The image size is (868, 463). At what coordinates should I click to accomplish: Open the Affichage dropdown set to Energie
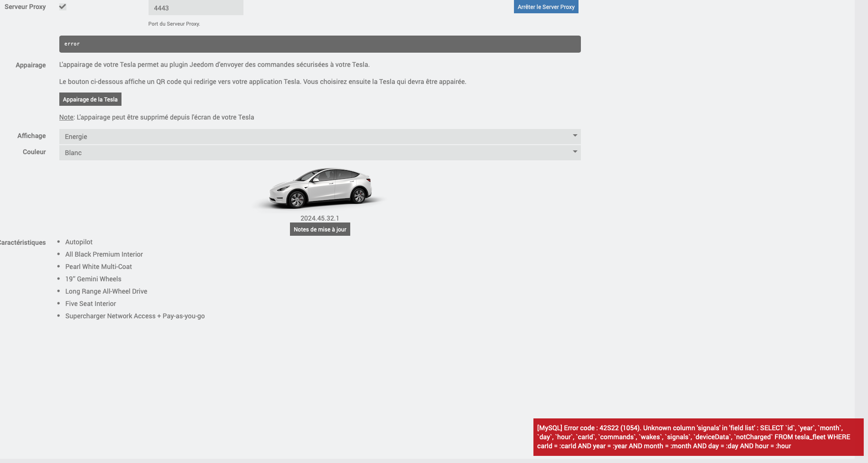[x=320, y=137]
